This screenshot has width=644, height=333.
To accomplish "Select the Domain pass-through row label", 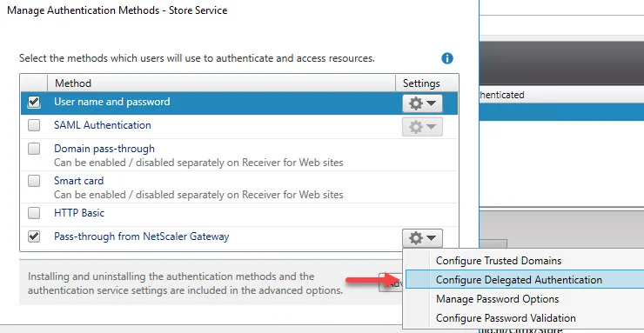I will pos(104,149).
